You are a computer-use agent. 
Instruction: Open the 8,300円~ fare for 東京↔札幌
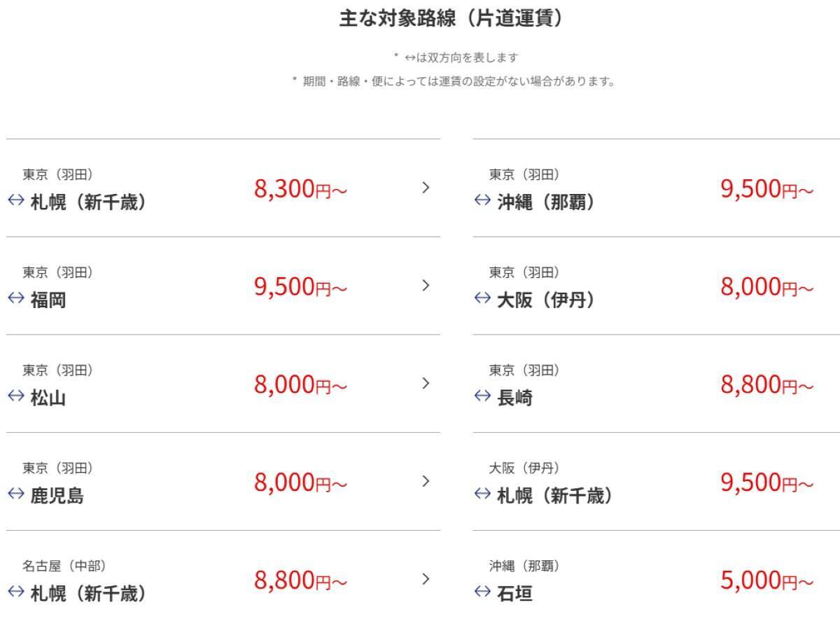(x=301, y=189)
